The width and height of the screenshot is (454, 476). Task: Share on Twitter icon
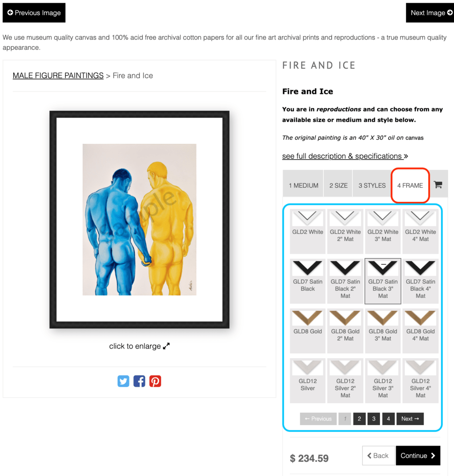click(123, 381)
